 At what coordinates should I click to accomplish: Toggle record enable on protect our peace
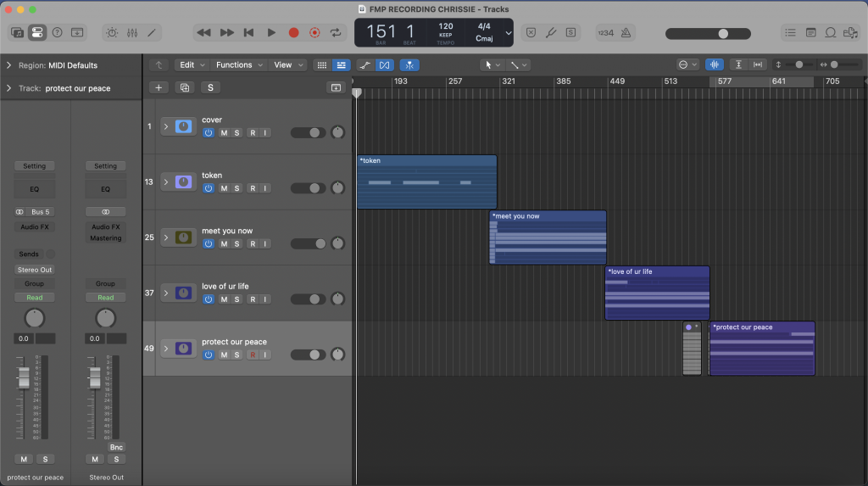click(x=253, y=355)
